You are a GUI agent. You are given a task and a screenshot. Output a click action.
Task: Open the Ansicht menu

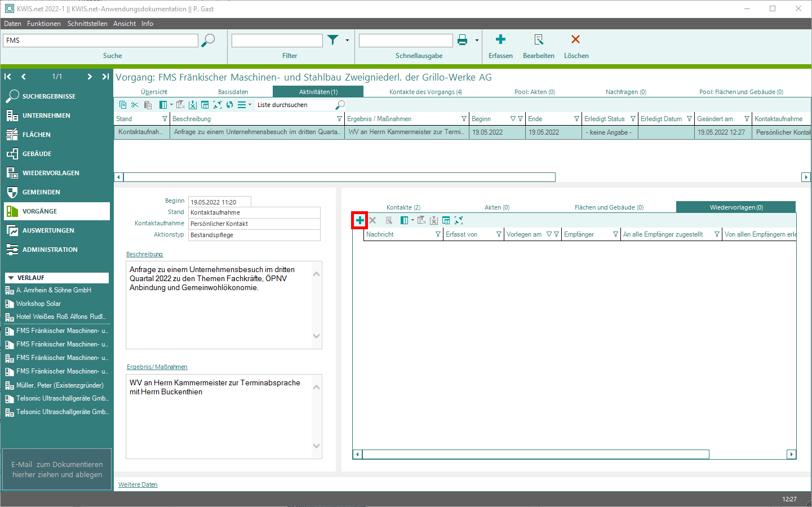tap(125, 24)
